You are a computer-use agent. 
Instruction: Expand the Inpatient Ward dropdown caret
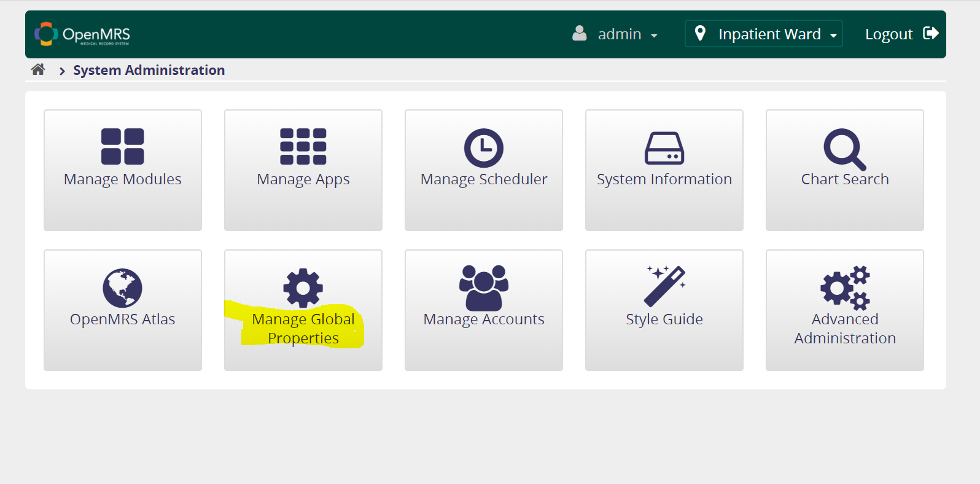coord(833,36)
